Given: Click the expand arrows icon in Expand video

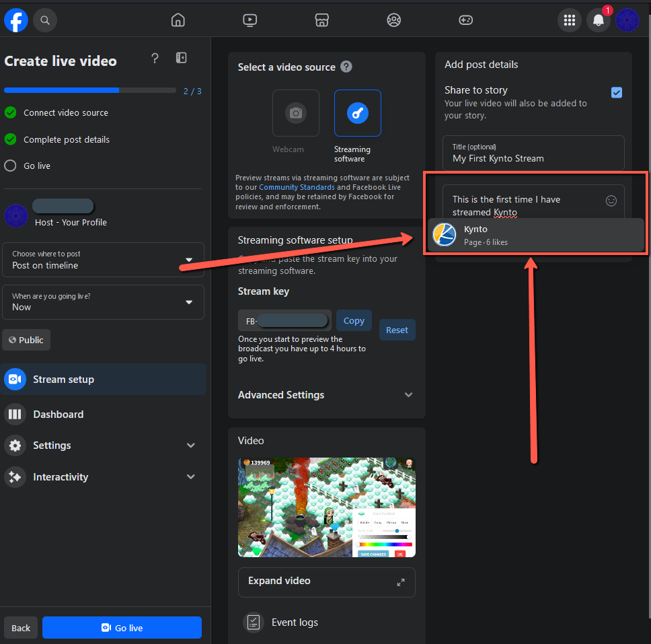Looking at the screenshot, I should [401, 583].
